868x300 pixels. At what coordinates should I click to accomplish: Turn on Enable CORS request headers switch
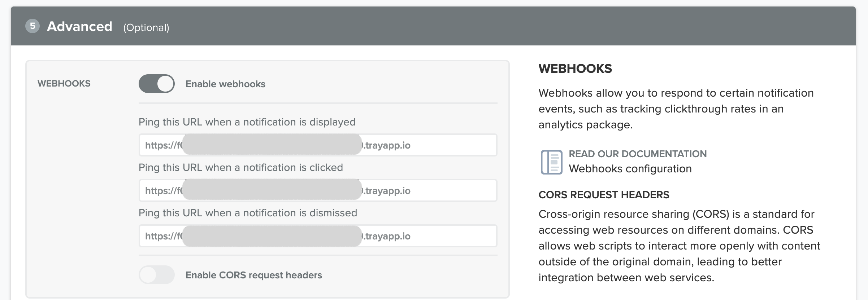[x=156, y=275]
